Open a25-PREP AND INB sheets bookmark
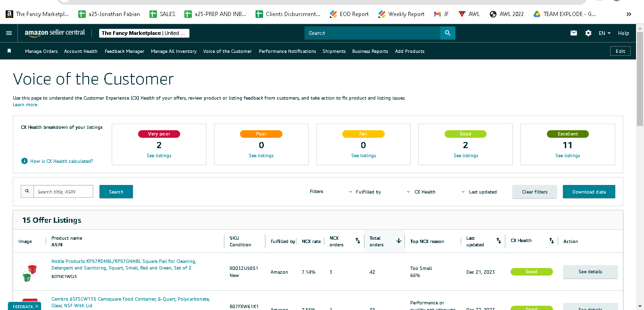 click(215, 14)
